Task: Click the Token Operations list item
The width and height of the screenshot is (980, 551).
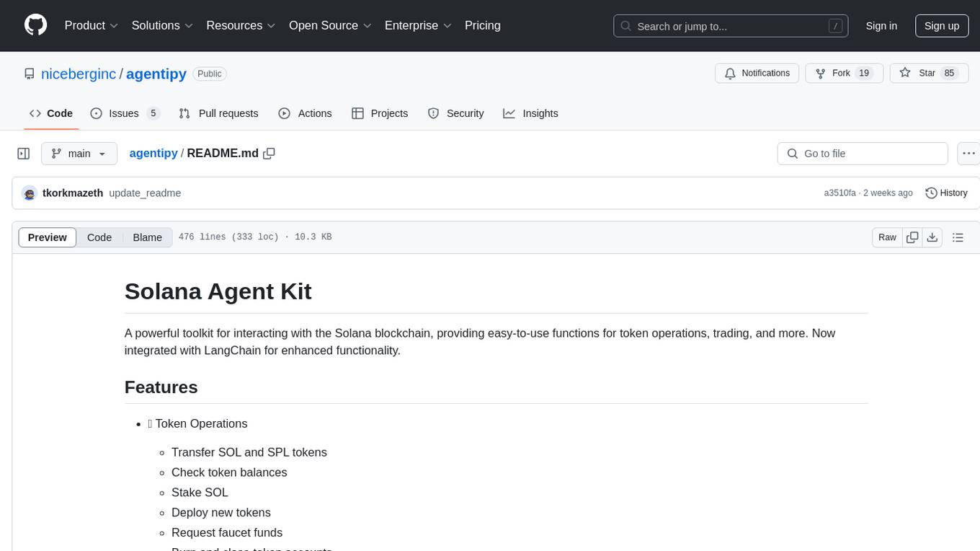Action: tap(197, 423)
